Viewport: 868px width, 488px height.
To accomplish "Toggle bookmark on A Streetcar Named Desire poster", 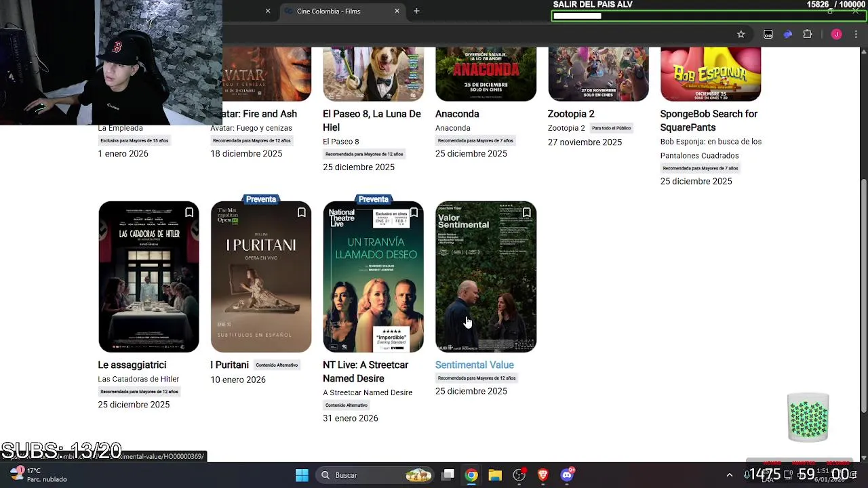I will pyautogui.click(x=414, y=213).
